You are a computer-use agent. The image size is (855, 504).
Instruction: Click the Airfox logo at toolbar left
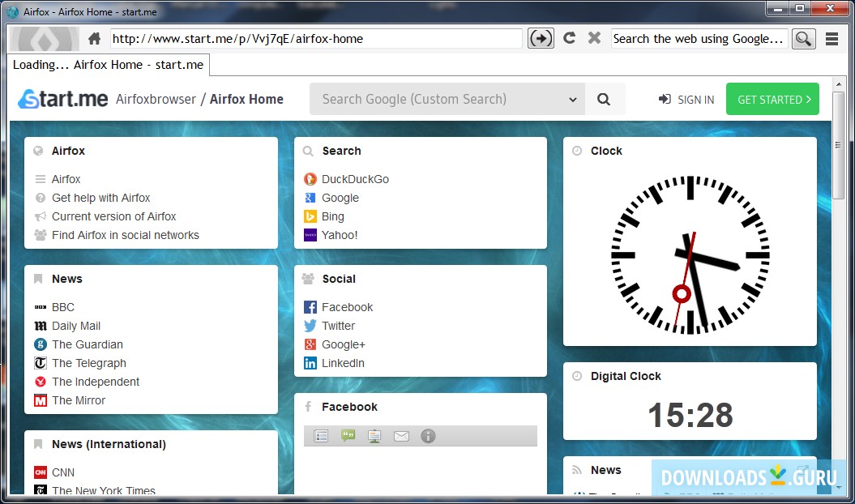[x=45, y=39]
